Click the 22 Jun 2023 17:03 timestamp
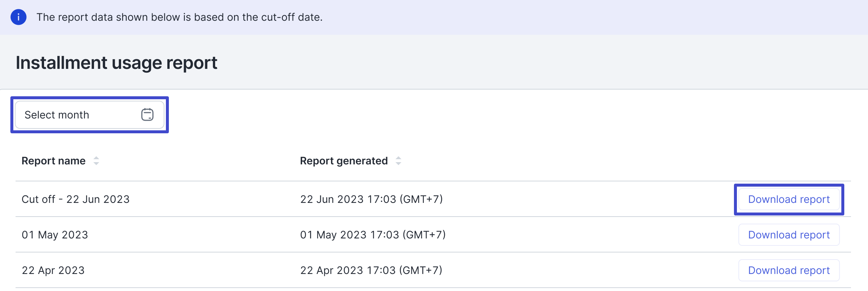Screen dimensions: 868x291 point(371,199)
